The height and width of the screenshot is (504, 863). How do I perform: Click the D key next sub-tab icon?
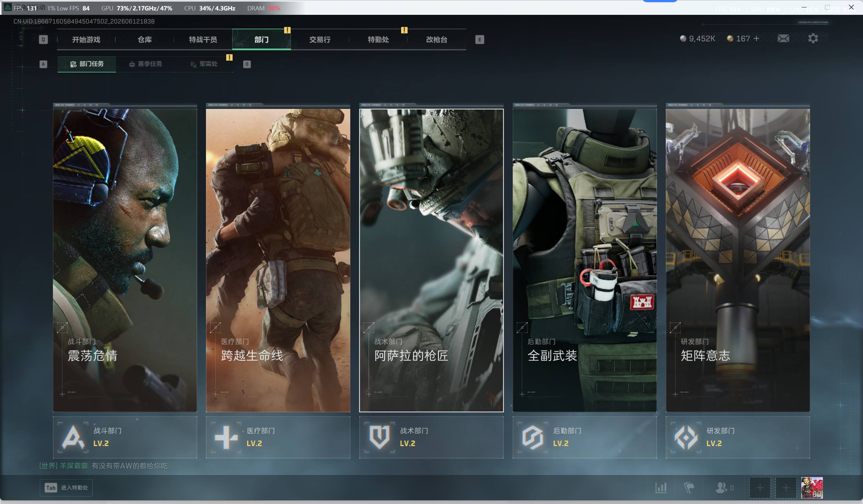coord(247,64)
